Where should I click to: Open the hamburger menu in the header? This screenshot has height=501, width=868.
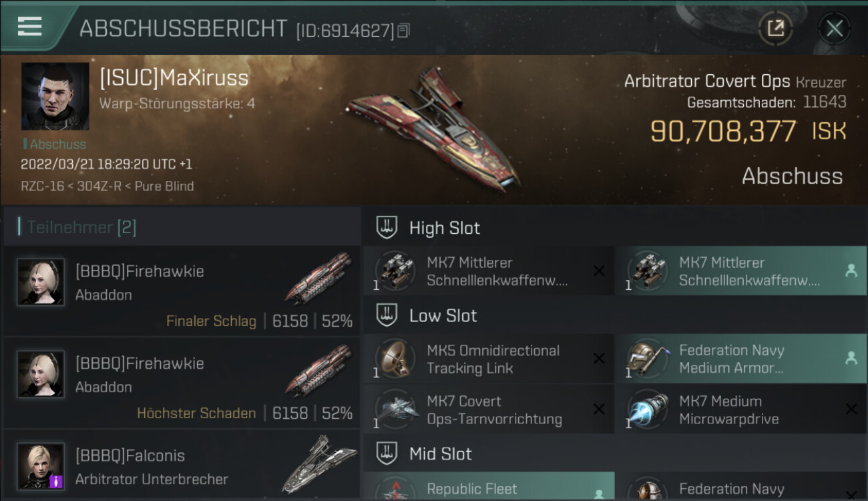[29, 27]
